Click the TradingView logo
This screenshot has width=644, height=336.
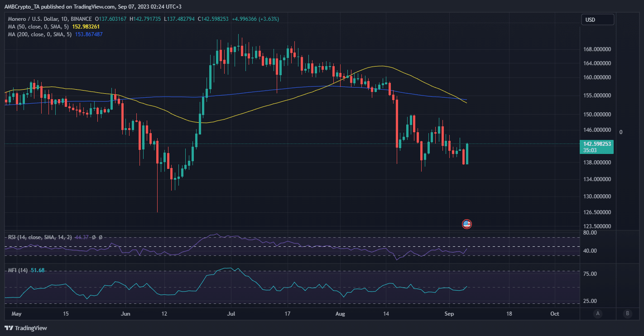[x=26, y=328]
